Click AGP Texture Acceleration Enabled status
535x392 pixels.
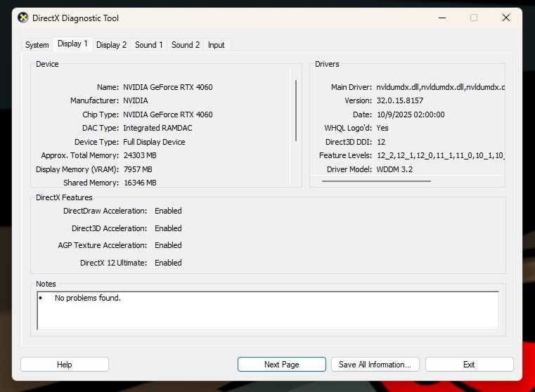(x=168, y=245)
